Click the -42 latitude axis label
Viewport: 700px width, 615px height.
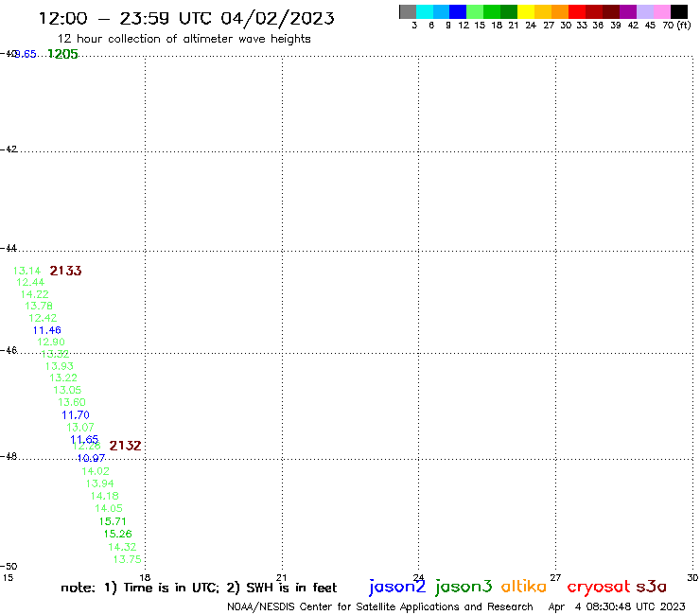point(9,149)
